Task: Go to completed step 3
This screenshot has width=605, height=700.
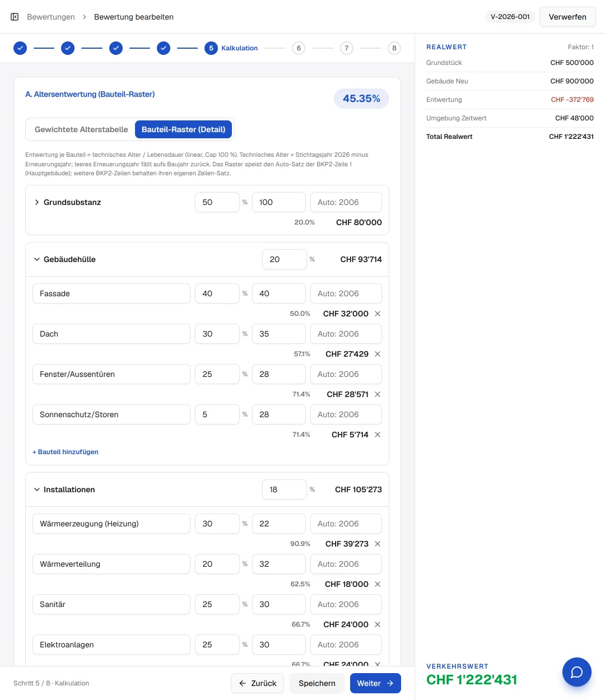Action: tap(116, 48)
